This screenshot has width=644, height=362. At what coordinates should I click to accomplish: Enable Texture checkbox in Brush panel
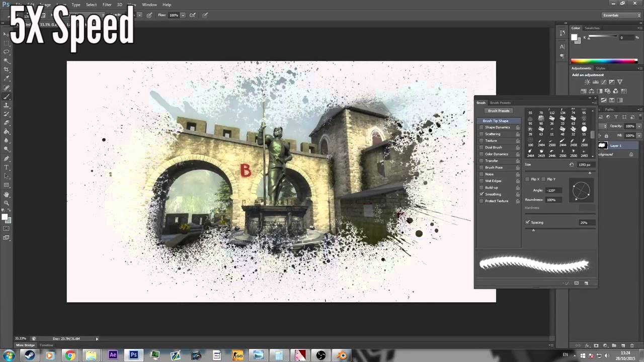[x=481, y=141]
